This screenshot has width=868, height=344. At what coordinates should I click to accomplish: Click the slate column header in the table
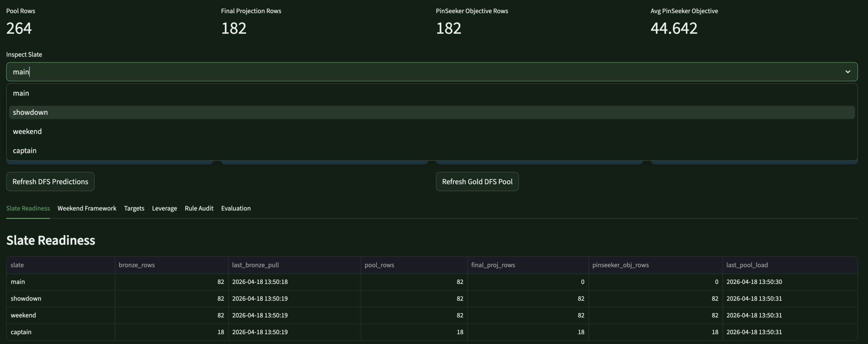click(x=18, y=265)
